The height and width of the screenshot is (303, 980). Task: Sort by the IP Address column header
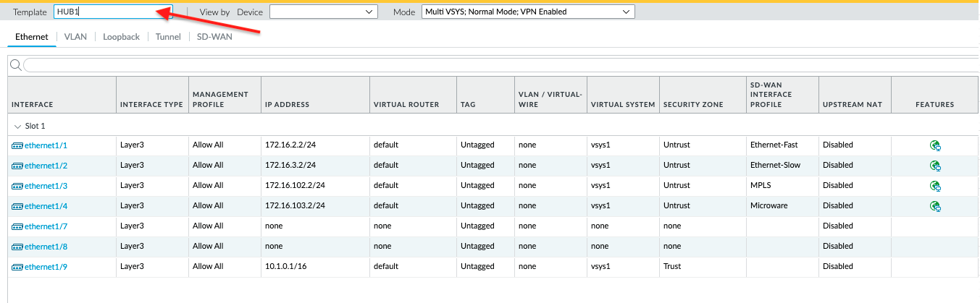point(288,104)
